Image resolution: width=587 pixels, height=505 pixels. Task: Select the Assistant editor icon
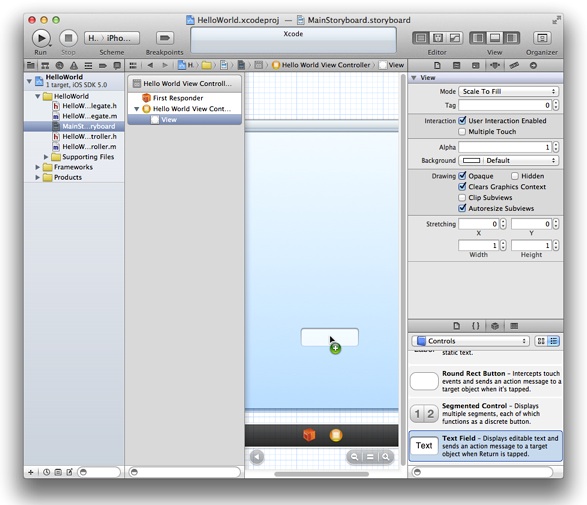click(438, 38)
